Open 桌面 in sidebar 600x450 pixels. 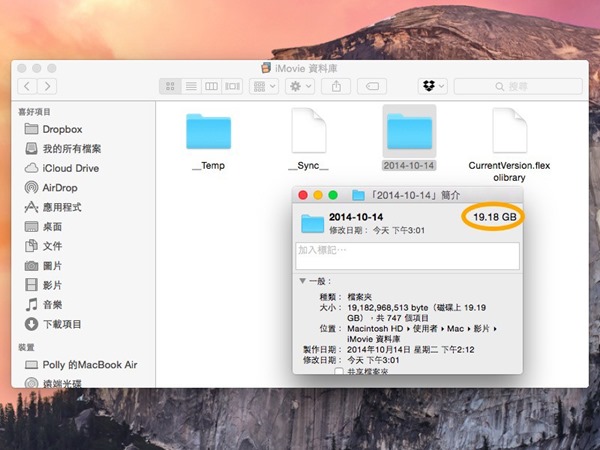pos(44,227)
